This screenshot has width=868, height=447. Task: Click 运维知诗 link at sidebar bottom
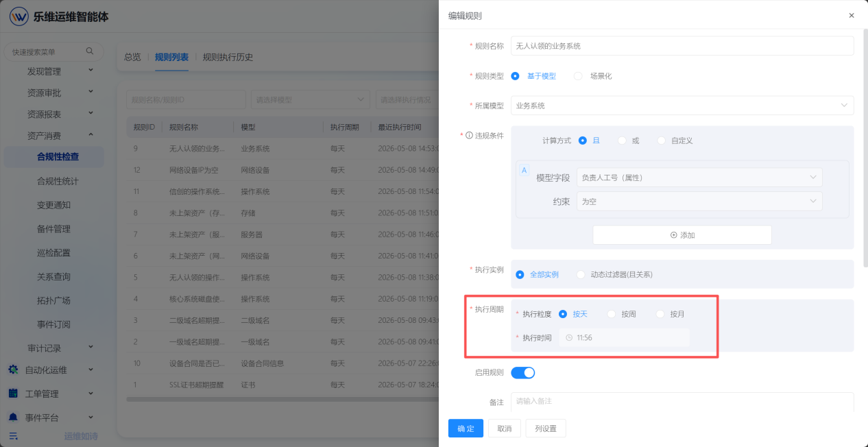tap(81, 436)
